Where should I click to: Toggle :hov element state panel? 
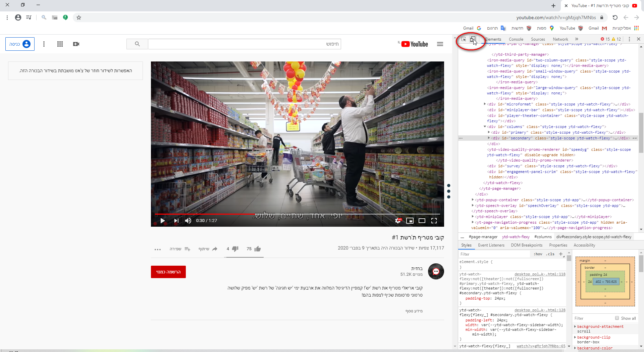[x=538, y=254]
